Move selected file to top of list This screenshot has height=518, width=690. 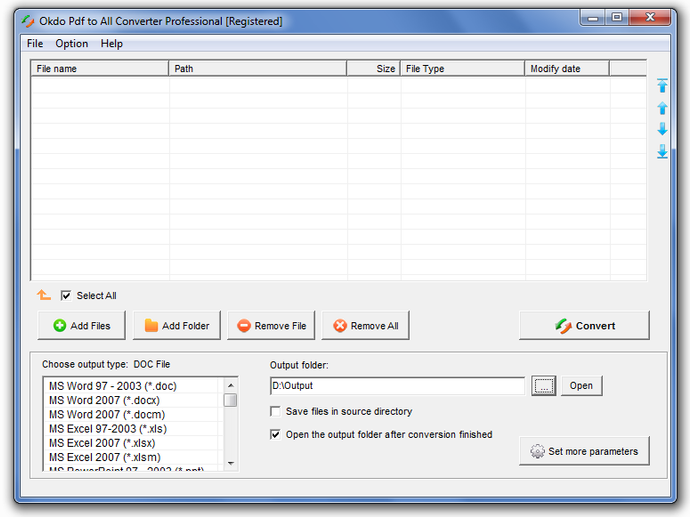tap(662, 85)
